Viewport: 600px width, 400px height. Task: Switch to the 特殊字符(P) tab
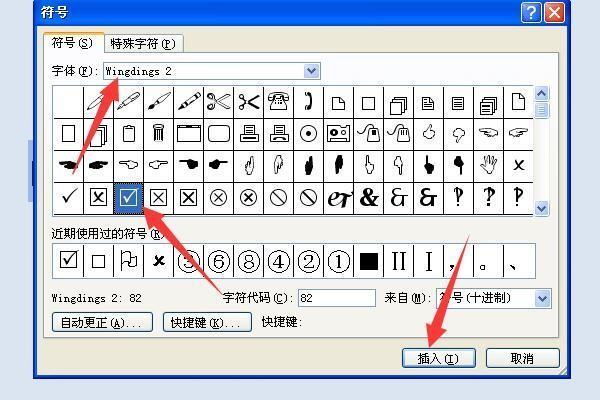pyautogui.click(x=143, y=44)
